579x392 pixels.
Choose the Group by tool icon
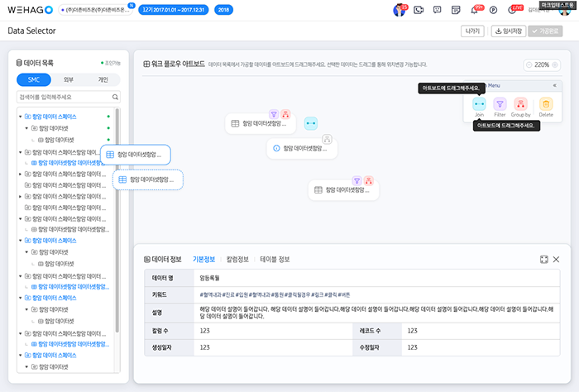pyautogui.click(x=521, y=104)
